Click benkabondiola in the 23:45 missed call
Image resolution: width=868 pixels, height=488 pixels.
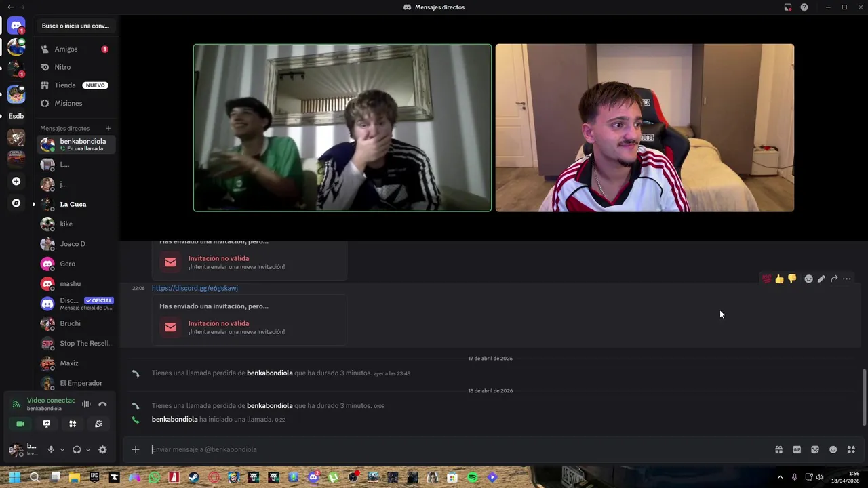click(x=270, y=373)
